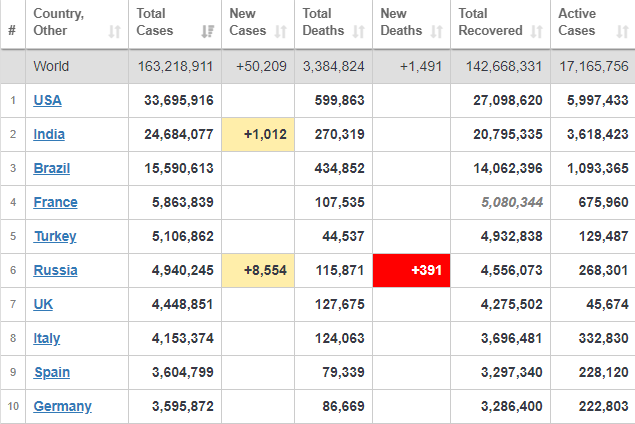Select Spain total deaths 79,339
Screen dimensions: 635x424
pyautogui.click(x=343, y=372)
